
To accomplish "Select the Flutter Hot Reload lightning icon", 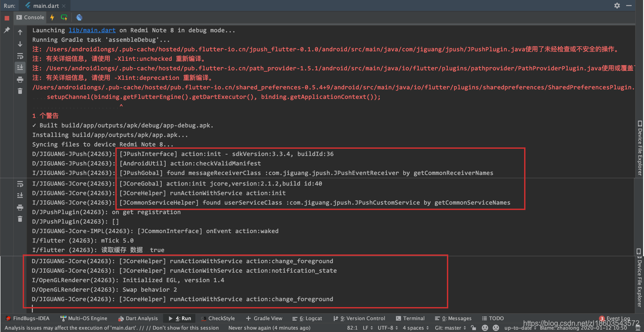I will (x=53, y=17).
